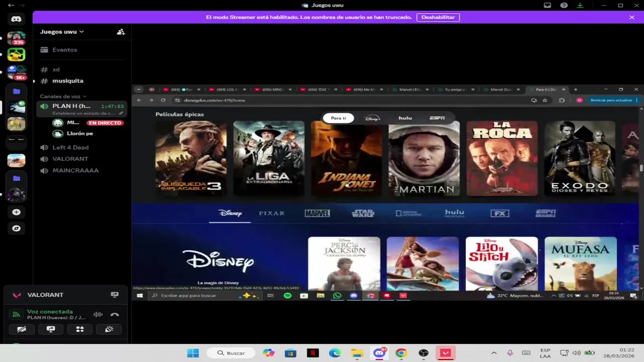Viewport: 644px width, 362px height.
Task: Open Netflix from the Windows taskbar
Action: [x=313, y=353]
